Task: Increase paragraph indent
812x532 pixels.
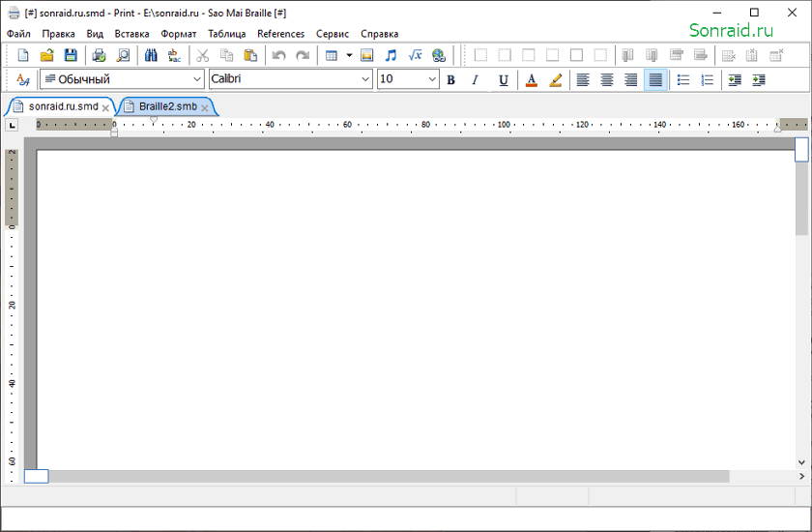Action: [759, 79]
